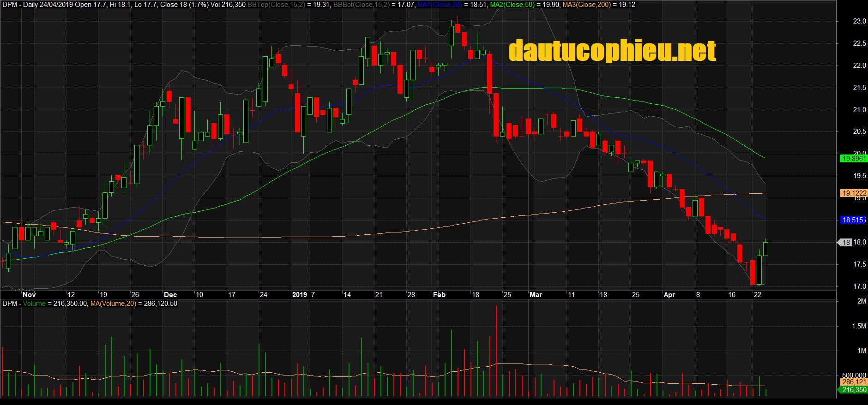Click the 'Dec' date axis label

170,295
